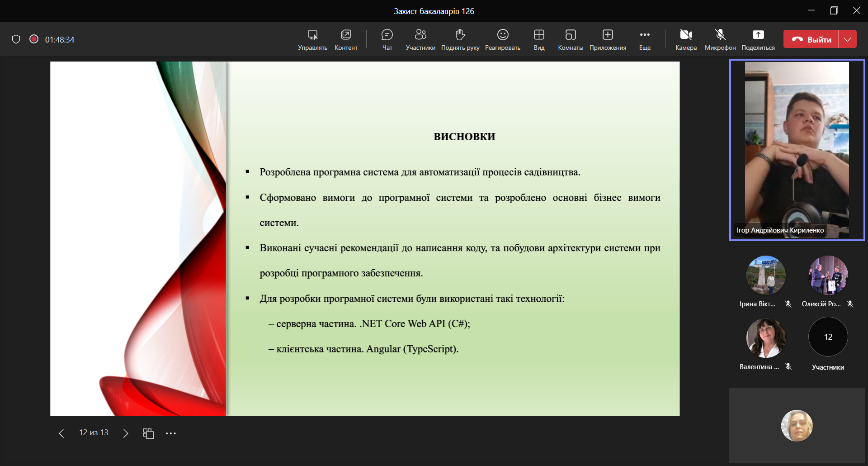Open Приложения apps
The image size is (868, 466).
[608, 40]
